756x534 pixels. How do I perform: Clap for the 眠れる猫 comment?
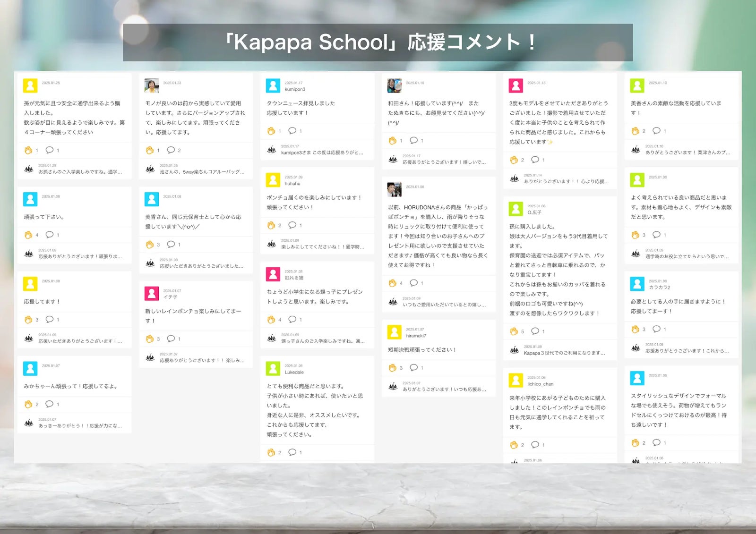[x=271, y=320]
